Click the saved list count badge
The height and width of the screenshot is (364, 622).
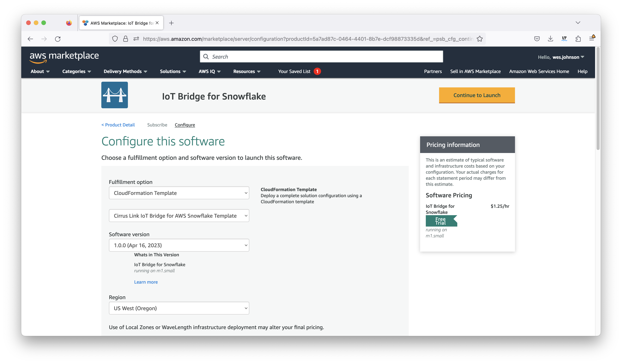click(317, 71)
